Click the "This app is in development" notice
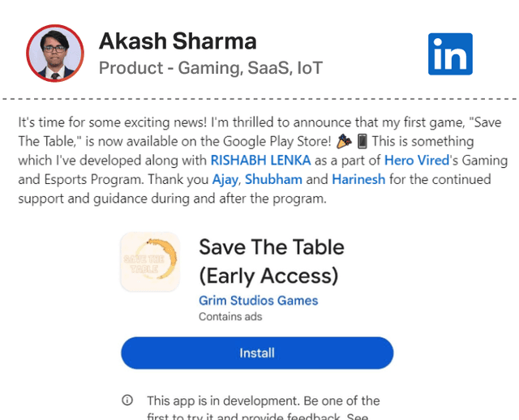Image resolution: width=519 pixels, height=420 pixels. click(261, 401)
